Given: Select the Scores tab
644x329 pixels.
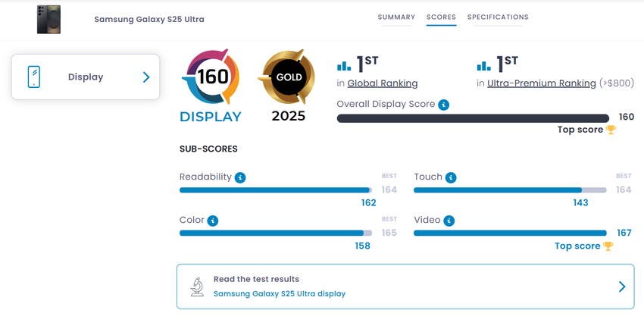Looking at the screenshot, I should (441, 17).
